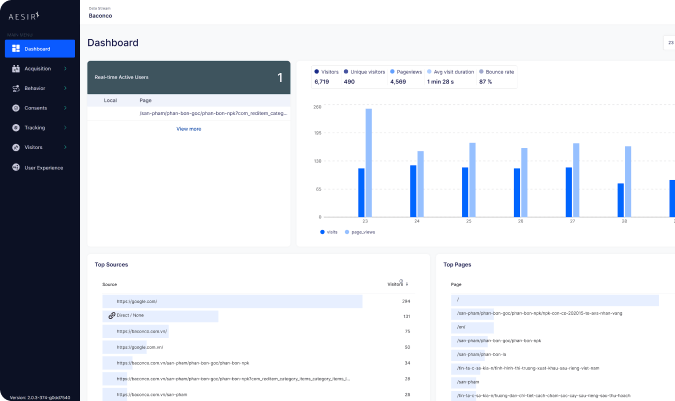Expand the Acquisition submenu chevron

click(66, 69)
